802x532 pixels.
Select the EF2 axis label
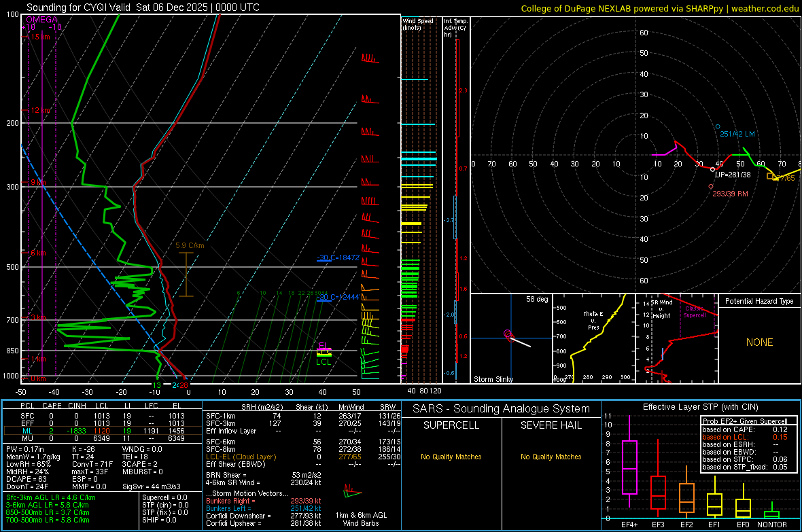click(686, 525)
